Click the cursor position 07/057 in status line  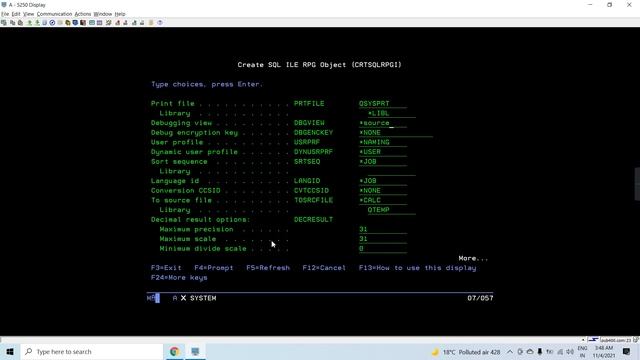(480, 298)
